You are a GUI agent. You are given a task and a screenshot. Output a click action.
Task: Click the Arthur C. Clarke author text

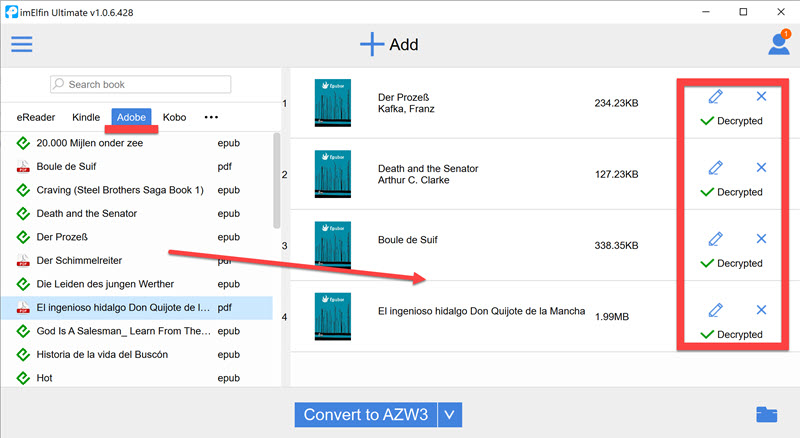[413, 180]
